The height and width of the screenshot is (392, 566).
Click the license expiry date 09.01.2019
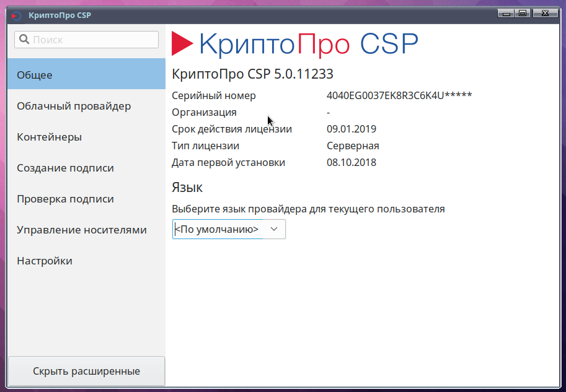[351, 129]
